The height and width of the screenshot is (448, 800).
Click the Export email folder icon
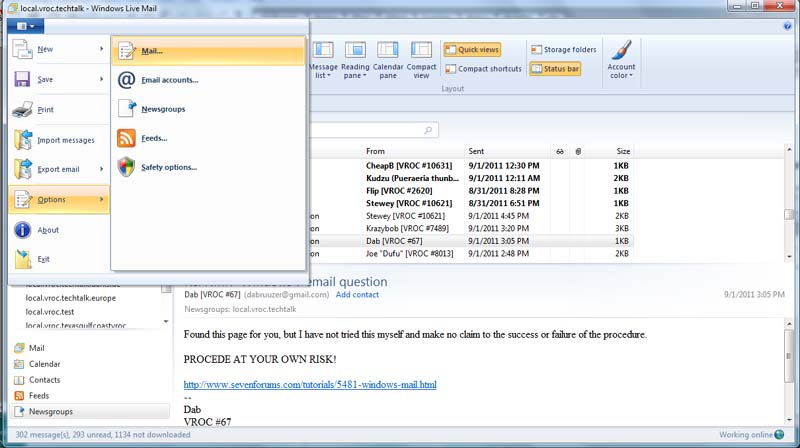(23, 169)
